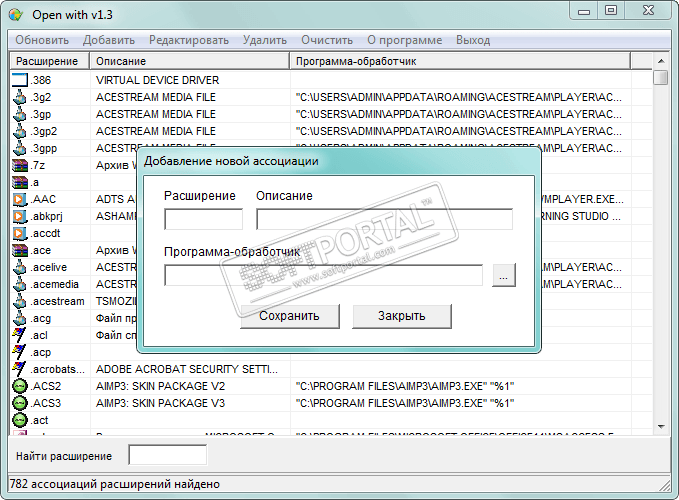The width and height of the screenshot is (679, 500).
Task: Open the Обновить menu item
Action: (x=42, y=40)
